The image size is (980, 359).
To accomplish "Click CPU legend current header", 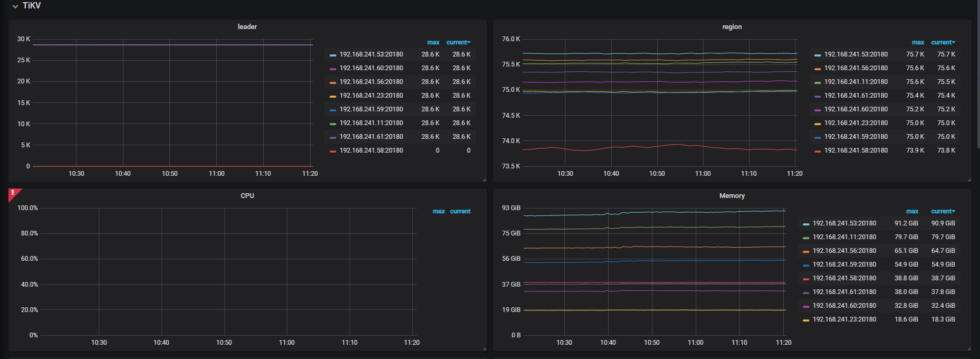I will 460,211.
